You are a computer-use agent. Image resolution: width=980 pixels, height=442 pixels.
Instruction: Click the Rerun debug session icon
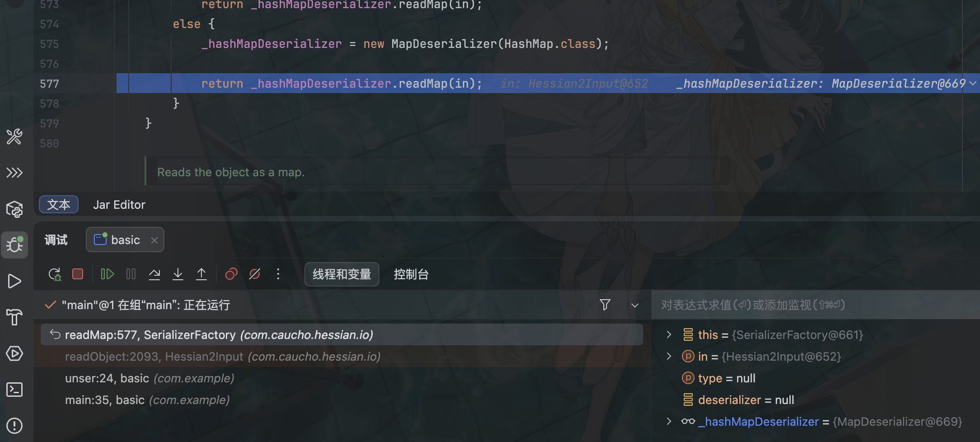point(55,274)
